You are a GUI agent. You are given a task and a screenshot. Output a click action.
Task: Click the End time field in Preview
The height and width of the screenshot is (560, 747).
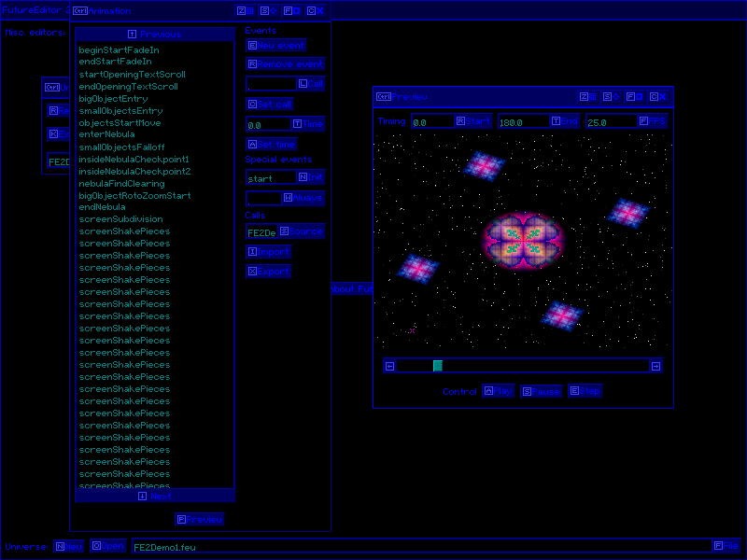point(523,122)
